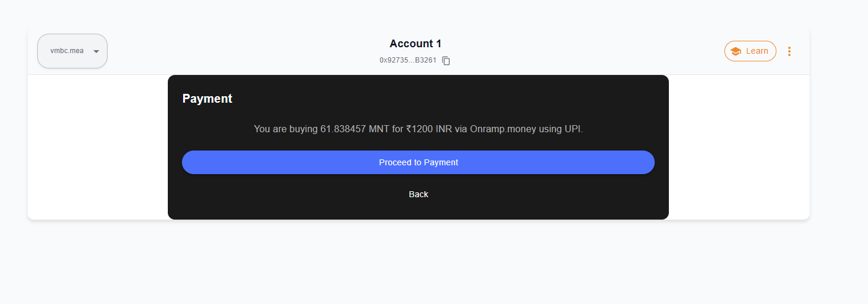
Task: Click the Account 1 name
Action: click(x=415, y=44)
